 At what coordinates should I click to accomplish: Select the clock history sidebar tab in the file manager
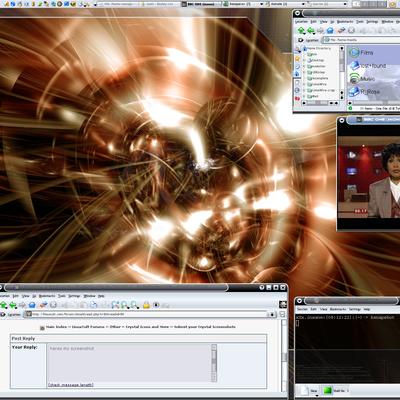[x=297, y=67]
